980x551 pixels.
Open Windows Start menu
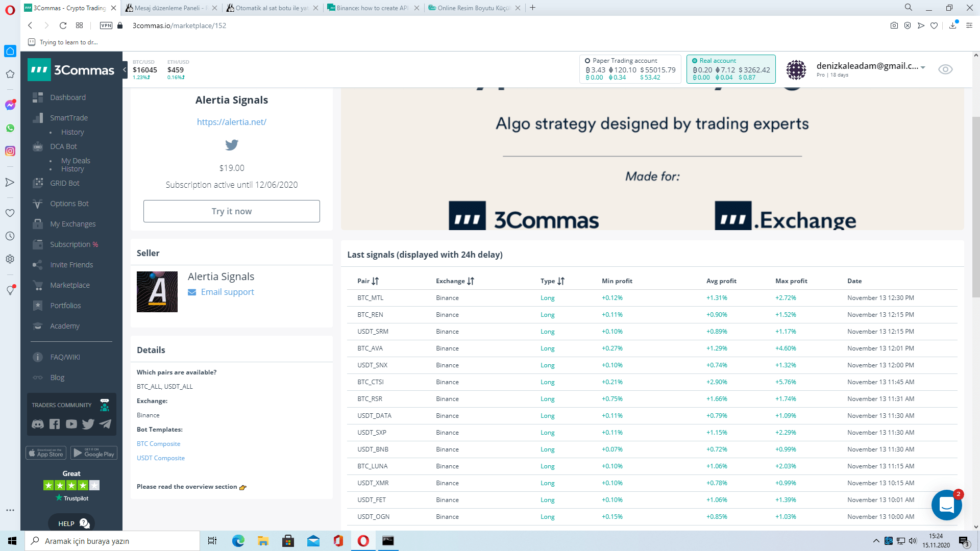pyautogui.click(x=12, y=541)
